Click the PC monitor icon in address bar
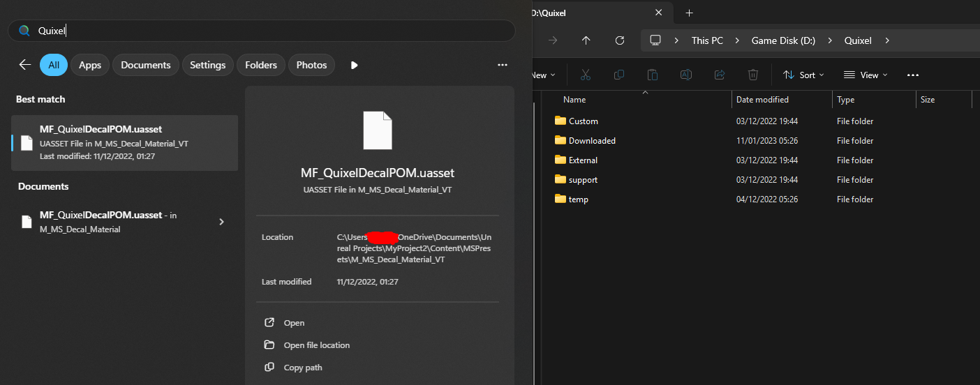This screenshot has width=980, height=385. (x=655, y=40)
